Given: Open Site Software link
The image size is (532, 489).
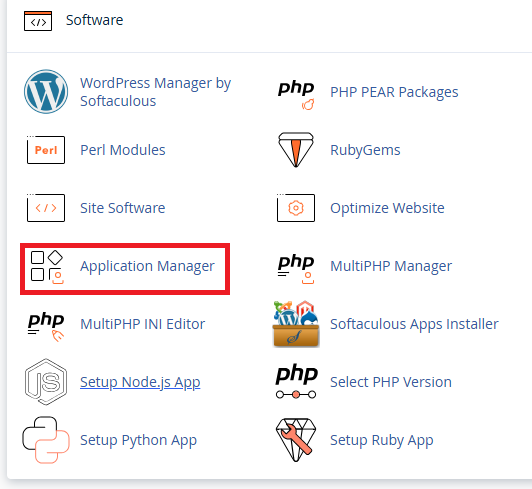Looking at the screenshot, I should [x=122, y=208].
